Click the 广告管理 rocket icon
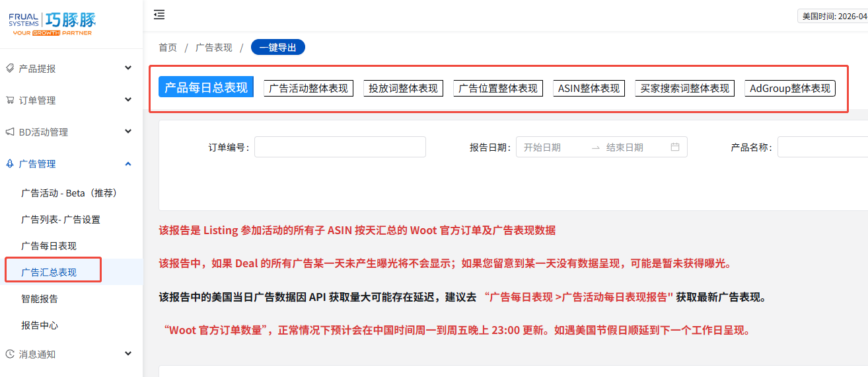 10,164
